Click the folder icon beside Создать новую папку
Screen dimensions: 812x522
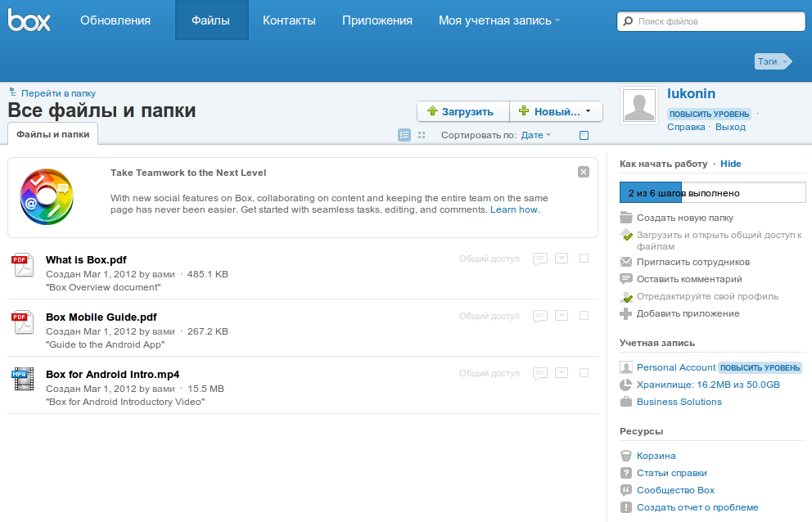click(x=626, y=218)
